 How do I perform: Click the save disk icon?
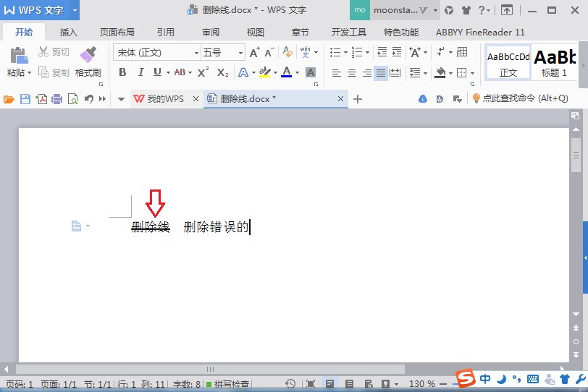tap(25, 99)
